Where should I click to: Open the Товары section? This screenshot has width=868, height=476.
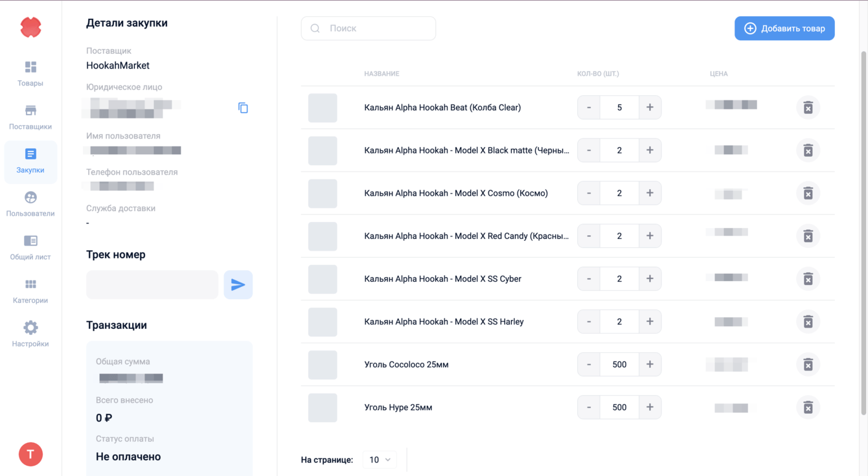click(30, 74)
